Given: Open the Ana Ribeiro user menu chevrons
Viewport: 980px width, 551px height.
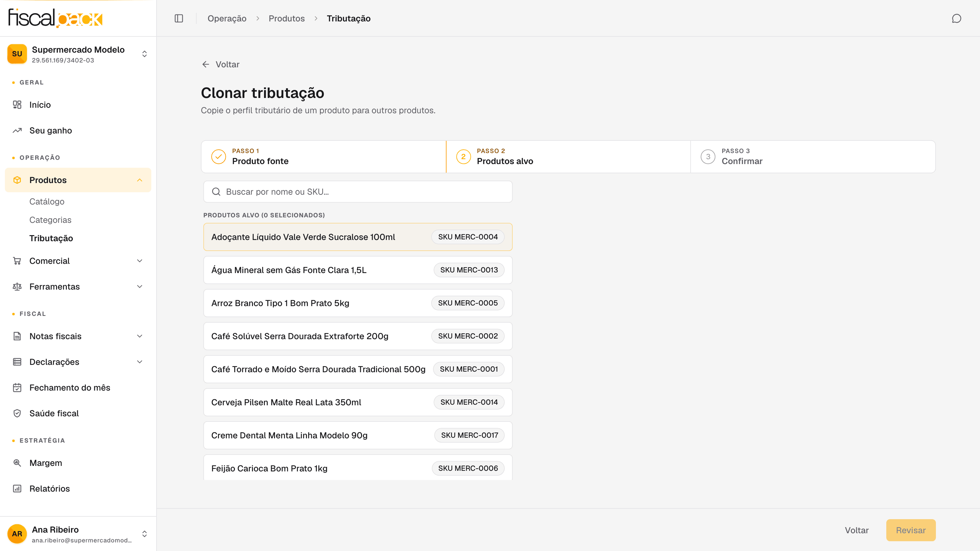Looking at the screenshot, I should coord(145,534).
